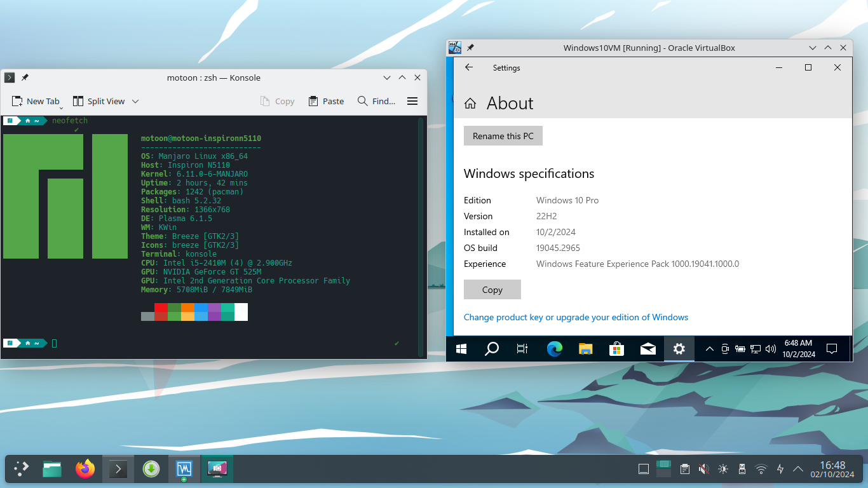Click the Meet Now tray icon in Windows

click(x=725, y=348)
